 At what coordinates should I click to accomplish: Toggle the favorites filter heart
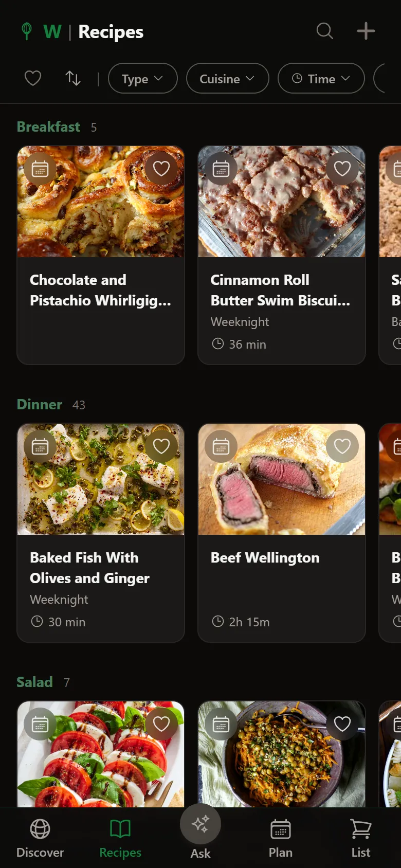coord(33,79)
